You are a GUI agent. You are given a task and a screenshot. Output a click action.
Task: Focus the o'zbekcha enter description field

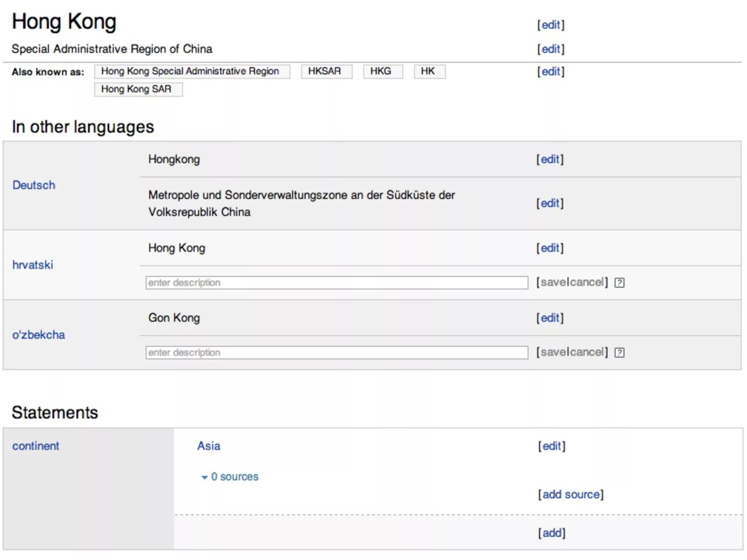(x=336, y=353)
